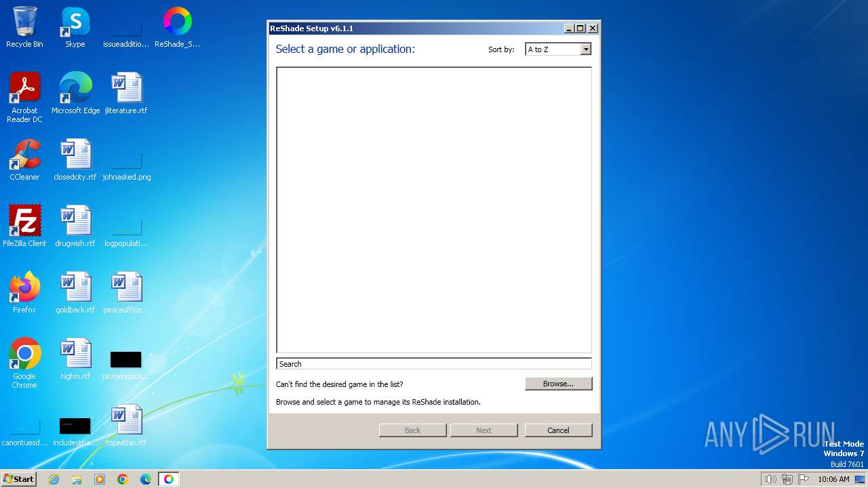Open FileZilla Client desktop shortcut
Viewport: 868px width, 488px height.
[24, 226]
